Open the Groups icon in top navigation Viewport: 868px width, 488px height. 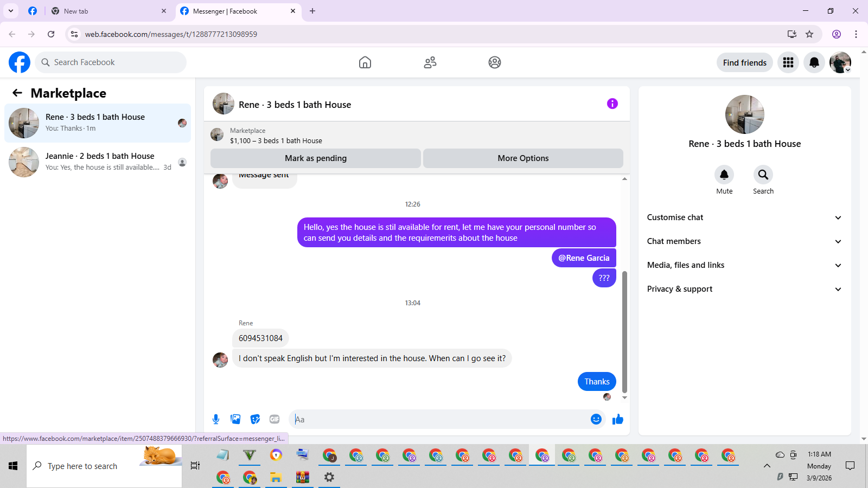click(x=495, y=62)
